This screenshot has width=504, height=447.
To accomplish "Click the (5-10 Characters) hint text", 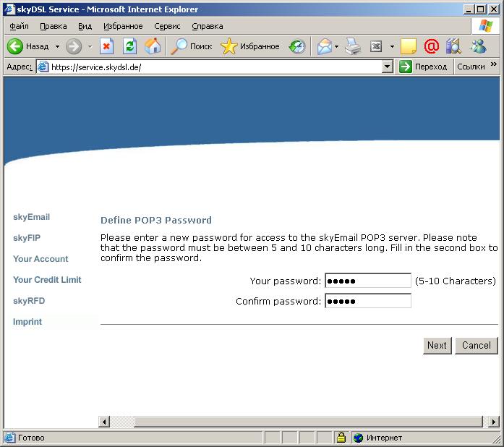I will [x=455, y=281].
